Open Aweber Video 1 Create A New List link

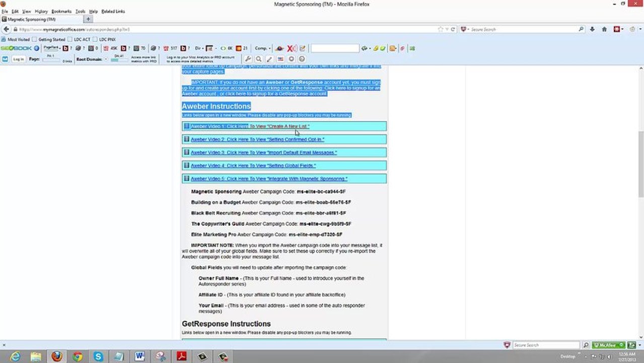click(250, 127)
